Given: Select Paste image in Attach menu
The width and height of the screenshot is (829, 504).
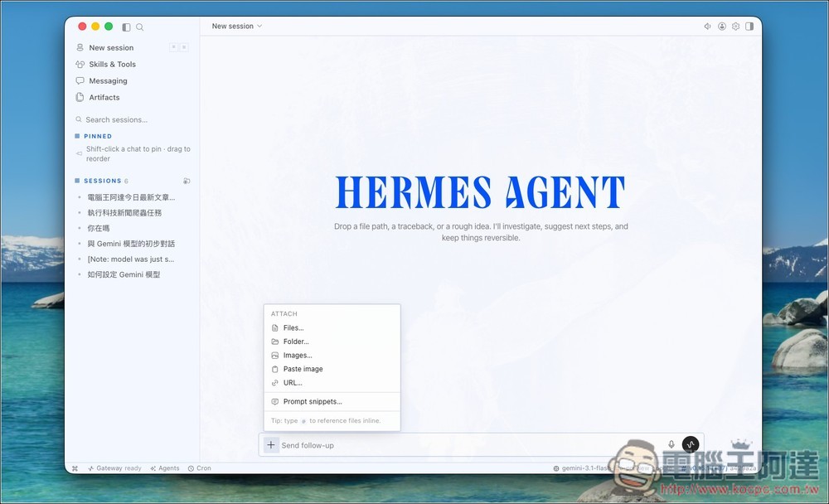Looking at the screenshot, I should point(332,369).
